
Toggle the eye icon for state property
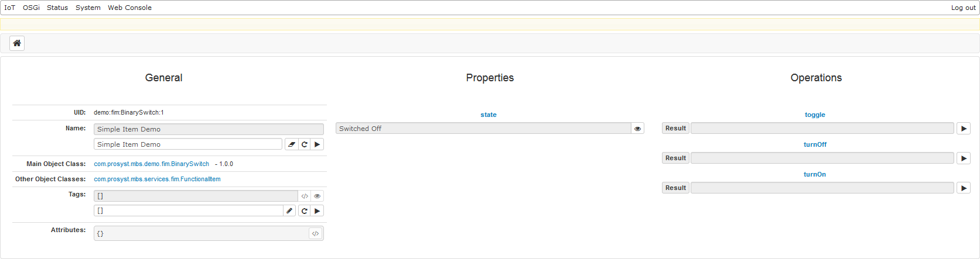637,129
